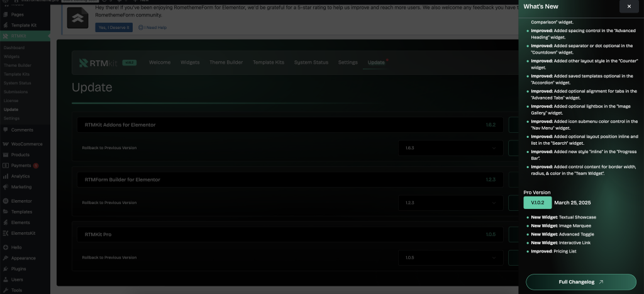Click the 'RTMForm Builder for Elementor' row title

(123, 179)
